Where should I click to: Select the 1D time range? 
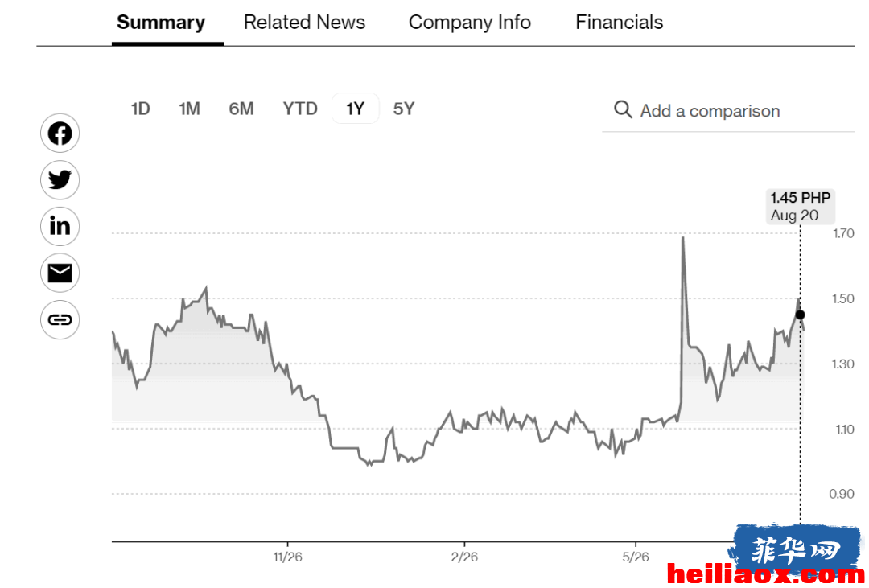140,109
